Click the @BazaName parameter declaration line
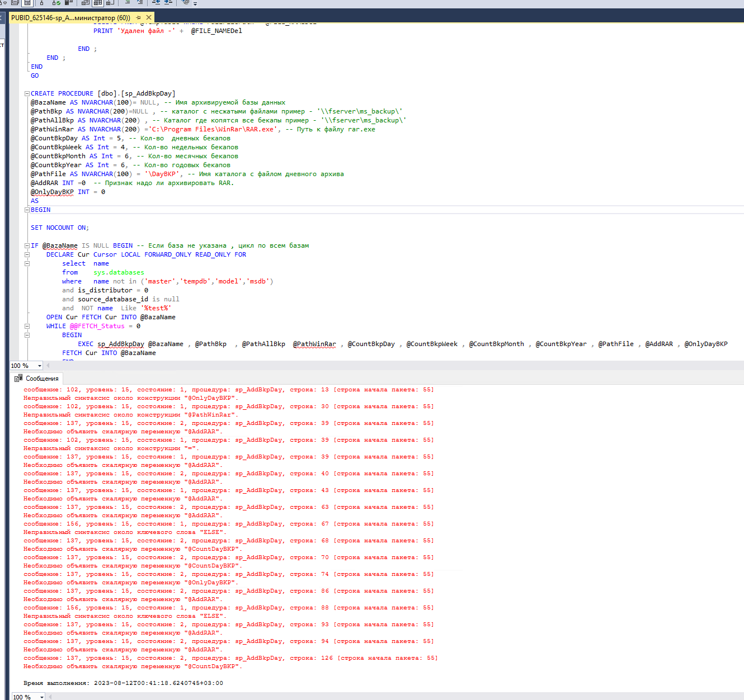The width and height of the screenshot is (744, 700). click(158, 102)
